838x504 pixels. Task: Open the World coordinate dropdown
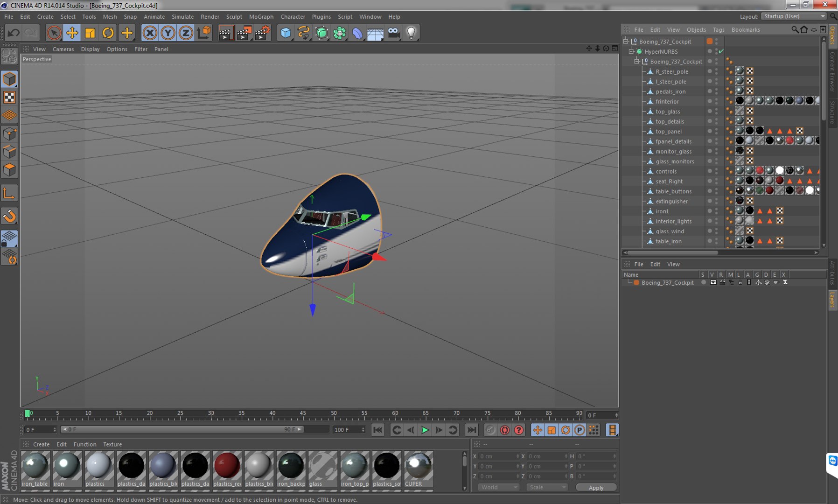tap(499, 487)
